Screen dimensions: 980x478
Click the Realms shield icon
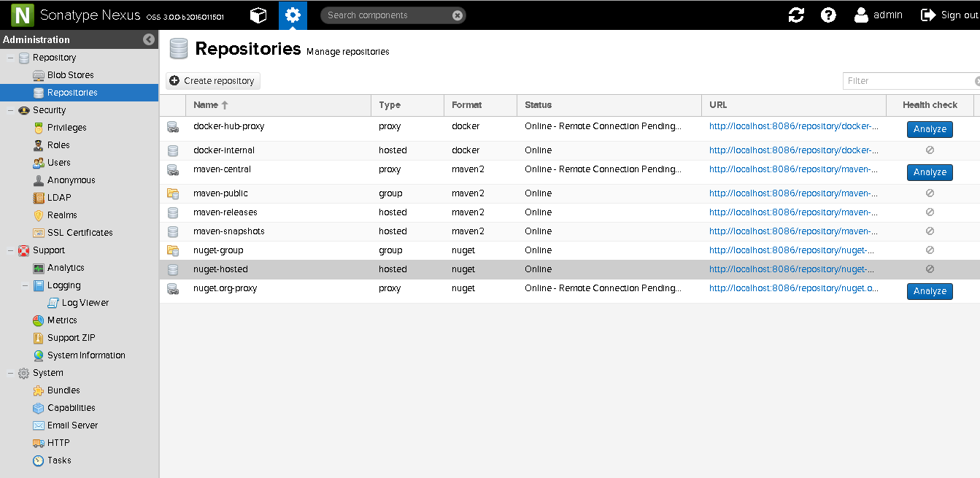(x=39, y=215)
